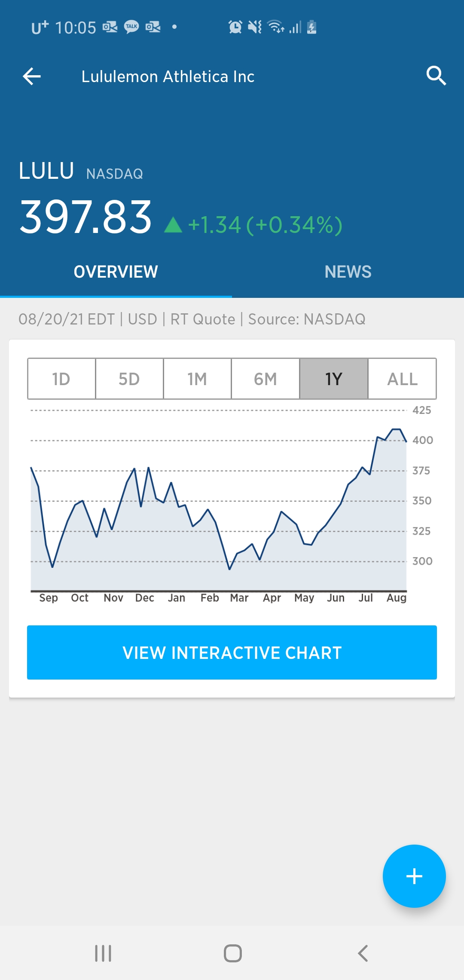Switch to the NEWS tab

pos(348,272)
